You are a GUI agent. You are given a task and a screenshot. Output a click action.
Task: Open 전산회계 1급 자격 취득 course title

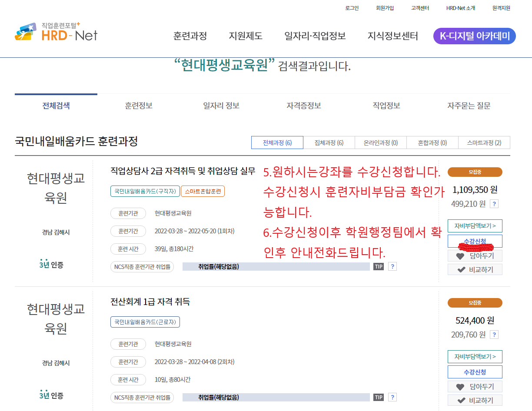[150, 302]
